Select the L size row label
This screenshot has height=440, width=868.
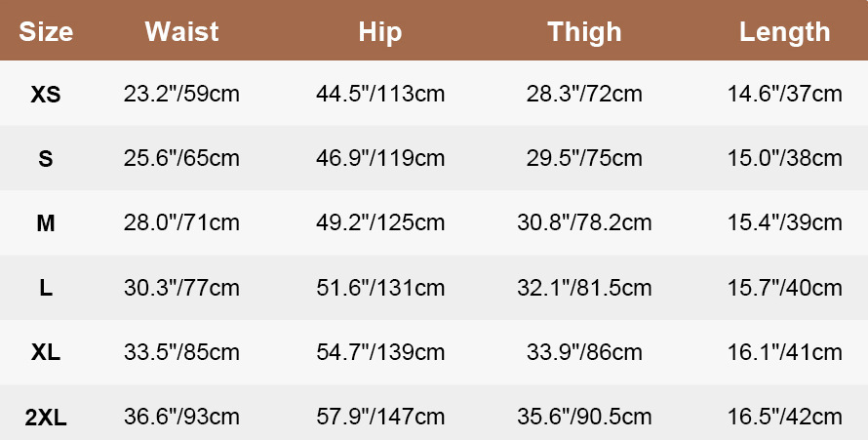[x=46, y=289]
